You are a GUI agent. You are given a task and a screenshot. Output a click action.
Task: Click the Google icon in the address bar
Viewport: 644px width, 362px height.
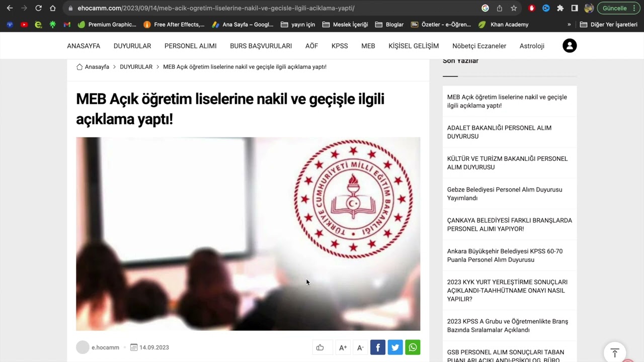[485, 8]
